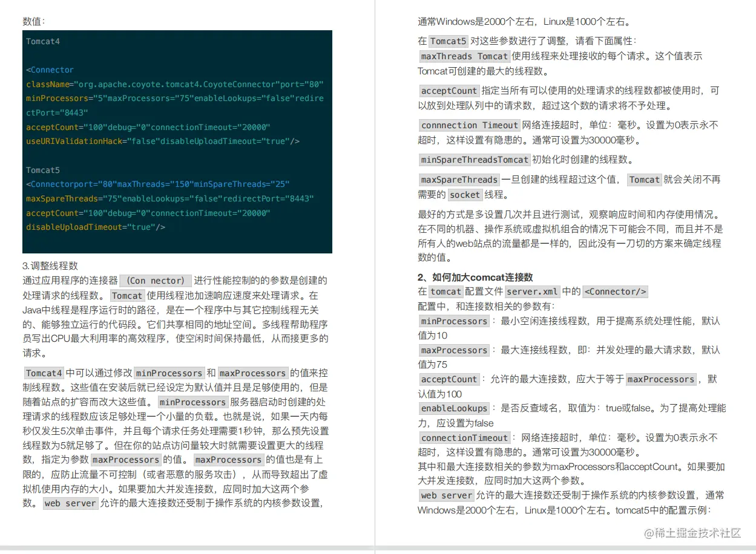Click the <Connectorport="80"maxThreads="150" code line

[158, 184]
